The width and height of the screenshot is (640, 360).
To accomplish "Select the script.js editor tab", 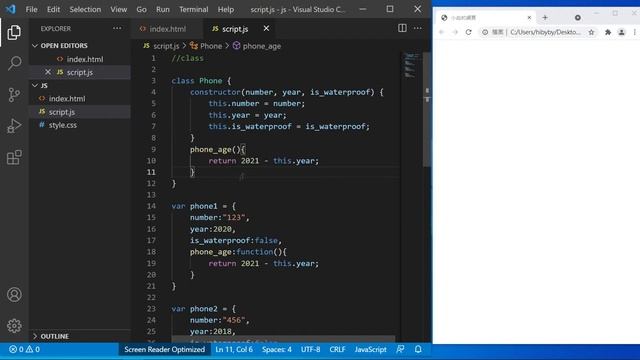I will click(x=235, y=29).
